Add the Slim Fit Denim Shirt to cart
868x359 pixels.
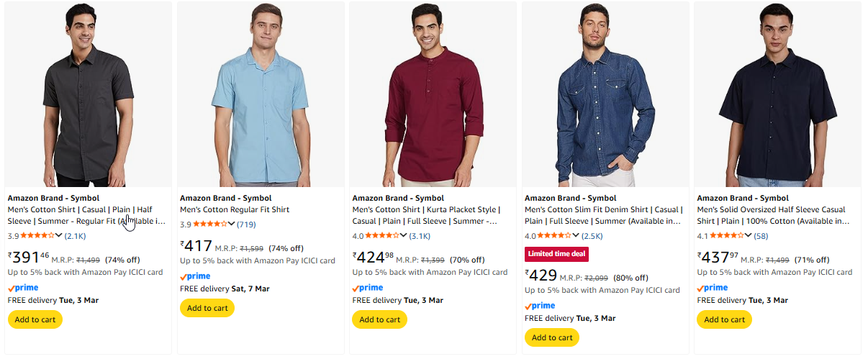[x=552, y=337]
